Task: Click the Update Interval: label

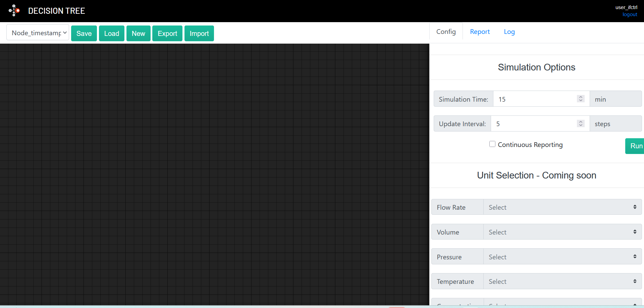Action: (462, 124)
